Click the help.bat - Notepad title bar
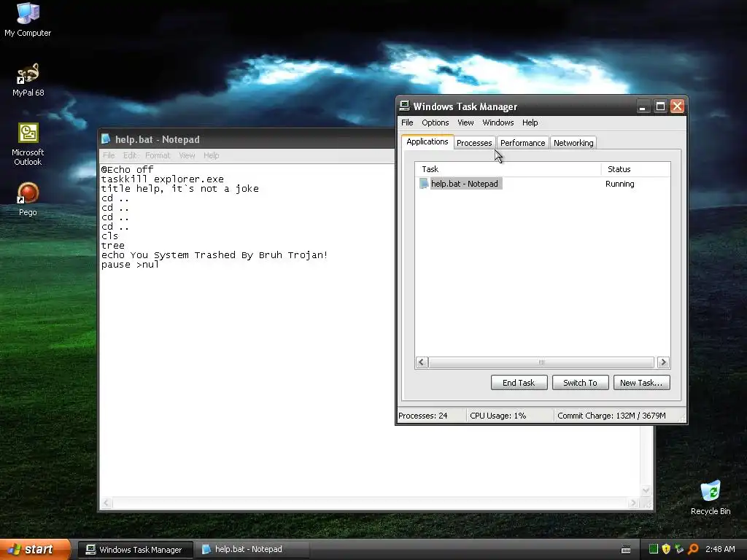This screenshot has width=747, height=560. 247,139
